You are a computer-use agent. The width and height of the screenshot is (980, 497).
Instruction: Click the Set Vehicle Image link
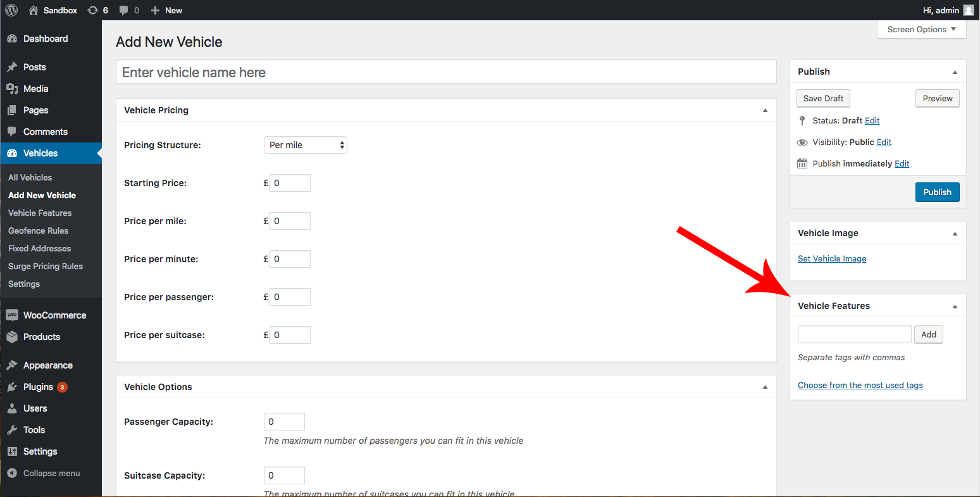point(831,258)
